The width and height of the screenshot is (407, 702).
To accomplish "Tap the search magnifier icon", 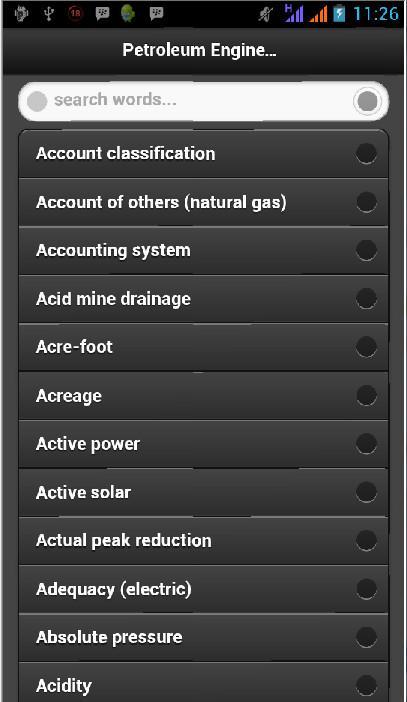I will pos(37,102).
